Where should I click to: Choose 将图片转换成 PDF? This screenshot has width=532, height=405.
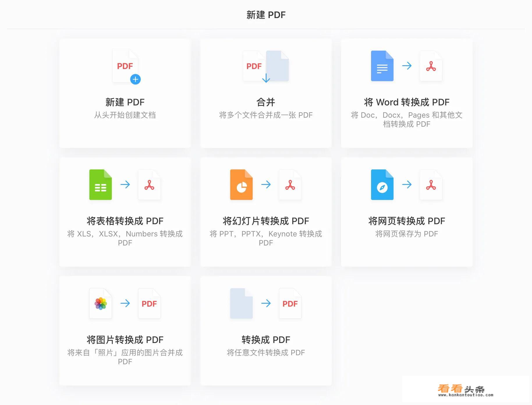[x=125, y=340]
